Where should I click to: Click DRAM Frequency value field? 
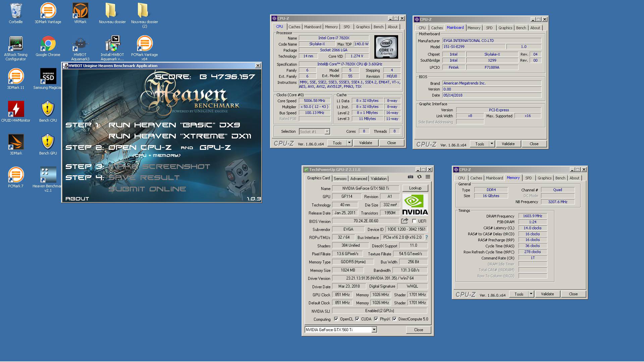click(x=533, y=216)
